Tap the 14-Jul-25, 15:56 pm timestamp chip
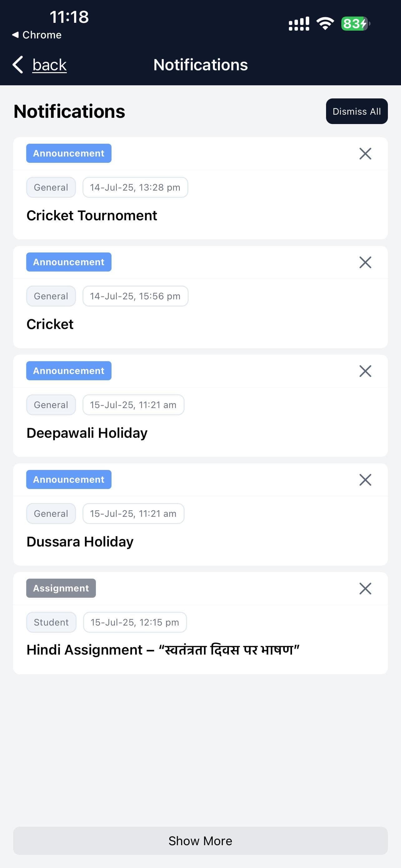Image resolution: width=401 pixels, height=868 pixels. pos(135,296)
